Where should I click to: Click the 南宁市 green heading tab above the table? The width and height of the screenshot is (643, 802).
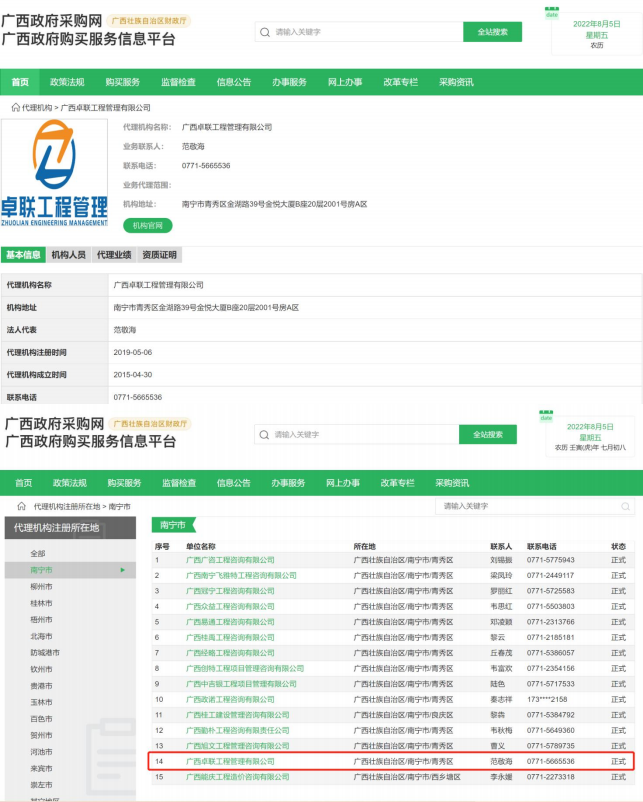(x=173, y=525)
